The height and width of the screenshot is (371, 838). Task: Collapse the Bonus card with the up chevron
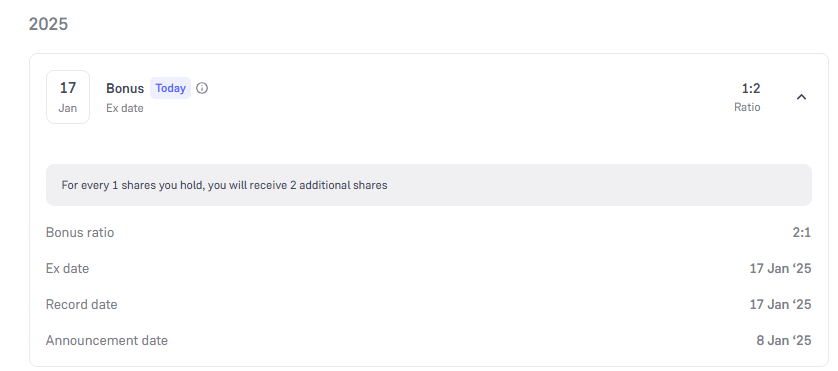pyautogui.click(x=801, y=97)
